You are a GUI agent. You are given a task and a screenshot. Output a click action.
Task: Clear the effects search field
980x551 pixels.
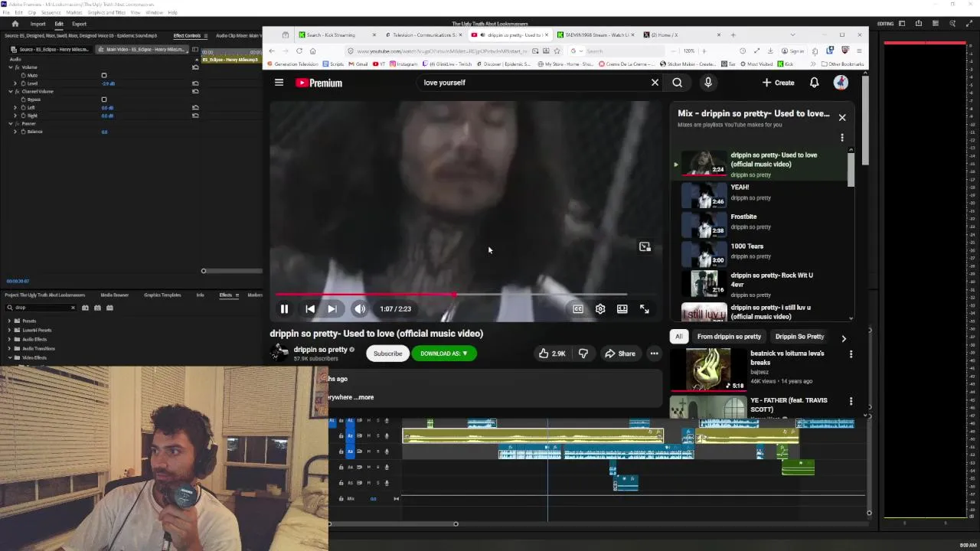pyautogui.click(x=73, y=308)
